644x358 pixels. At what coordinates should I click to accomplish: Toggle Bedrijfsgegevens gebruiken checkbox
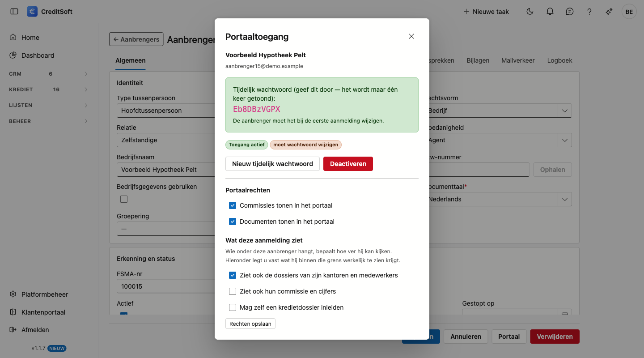[x=124, y=199]
